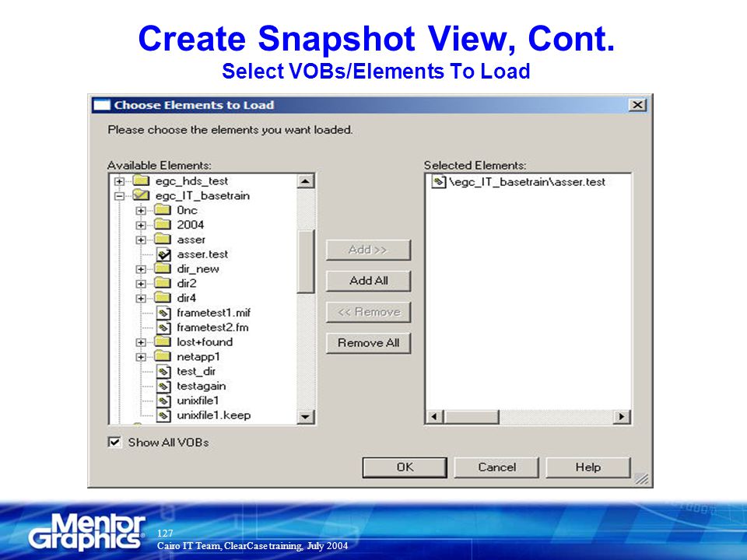The width and height of the screenshot is (747, 560).
Task: Expand the 0nc folder node
Action: pos(141,211)
